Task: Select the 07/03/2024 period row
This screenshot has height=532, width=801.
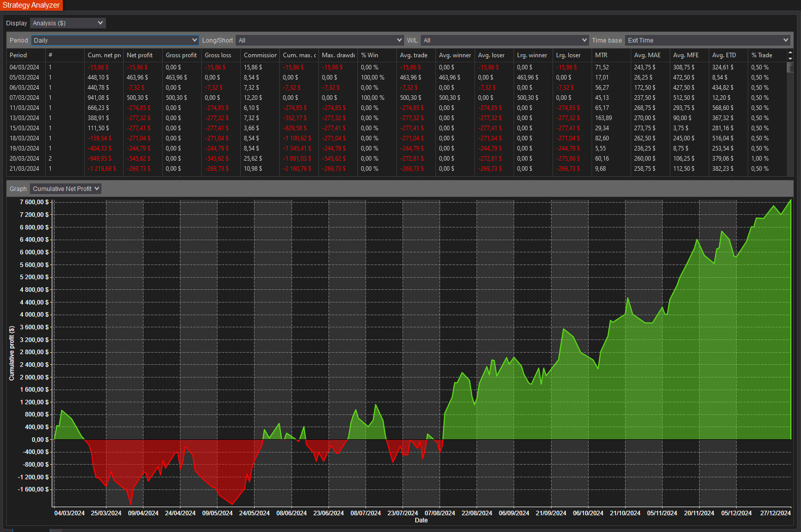Action: (x=396, y=98)
